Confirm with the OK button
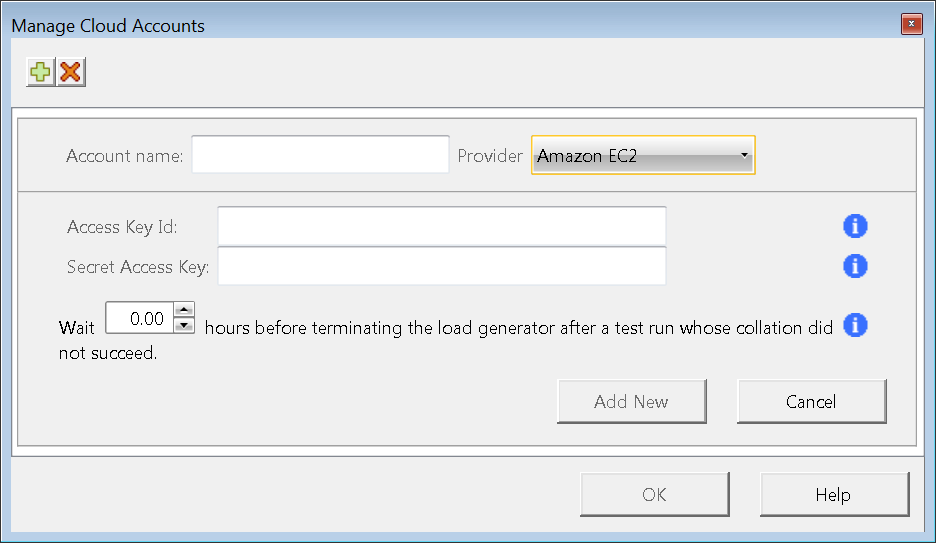This screenshot has width=936, height=543. [x=655, y=495]
